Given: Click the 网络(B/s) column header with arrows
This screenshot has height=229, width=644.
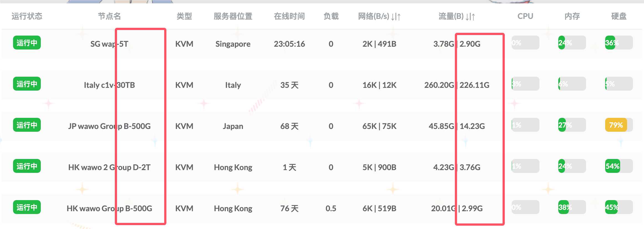Looking at the screenshot, I should point(379,16).
